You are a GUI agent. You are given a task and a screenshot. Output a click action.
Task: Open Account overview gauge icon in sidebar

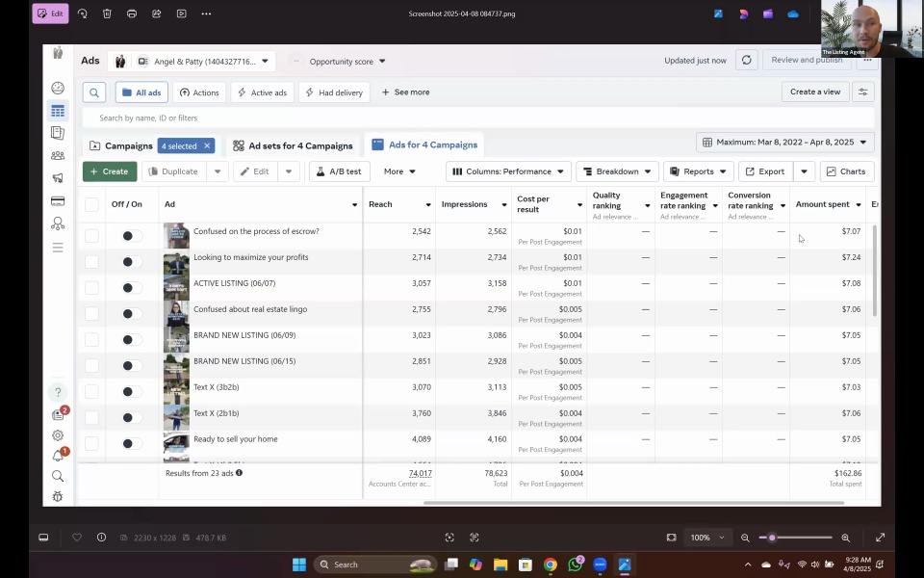pos(58,88)
